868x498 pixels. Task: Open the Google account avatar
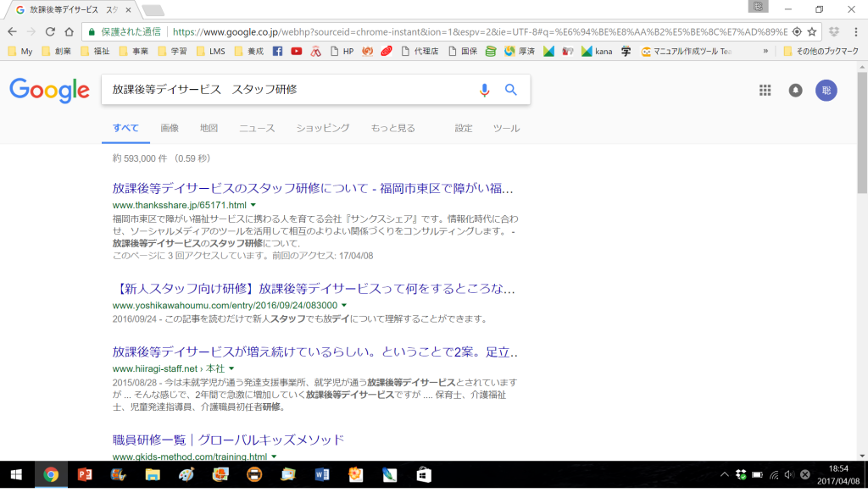826,90
